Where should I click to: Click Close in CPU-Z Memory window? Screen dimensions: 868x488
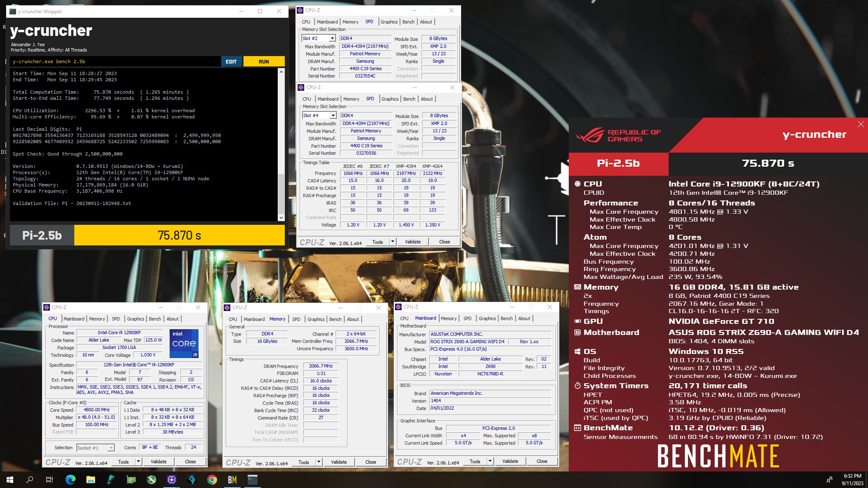pyautogui.click(x=371, y=462)
